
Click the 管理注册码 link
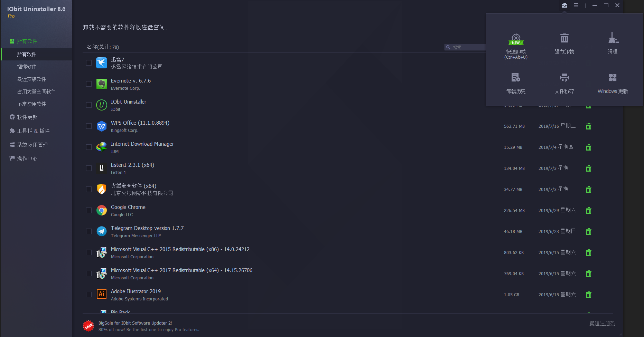(x=602, y=324)
